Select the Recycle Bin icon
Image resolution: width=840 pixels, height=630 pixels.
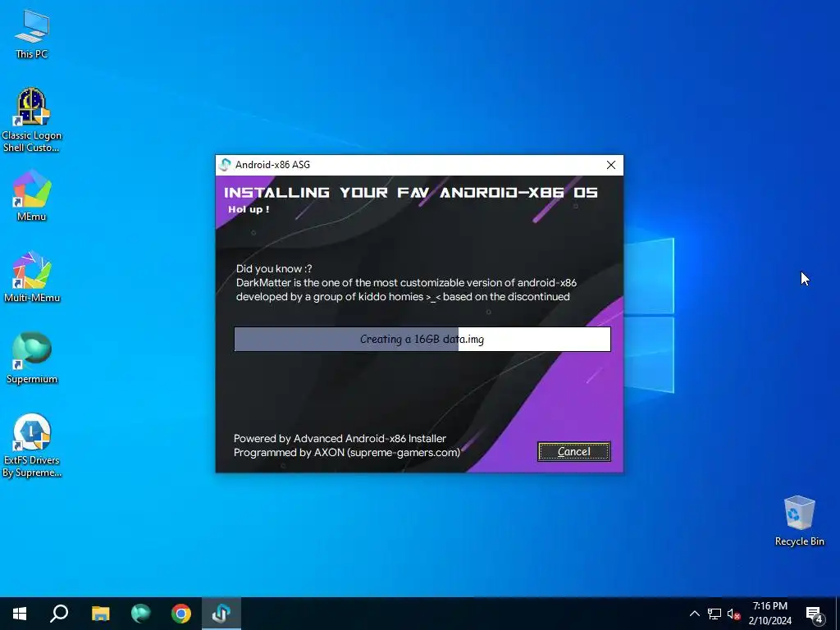(799, 521)
